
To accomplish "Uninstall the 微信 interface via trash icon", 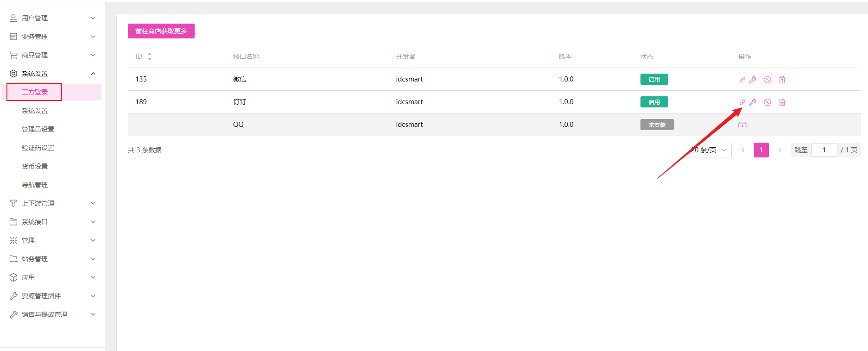I will [782, 80].
